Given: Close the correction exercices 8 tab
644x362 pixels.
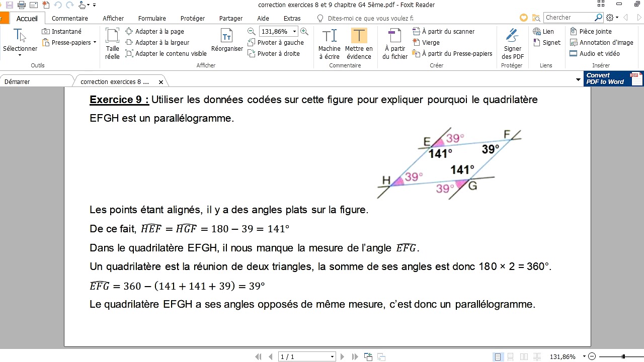Looking at the screenshot, I should 161,82.
